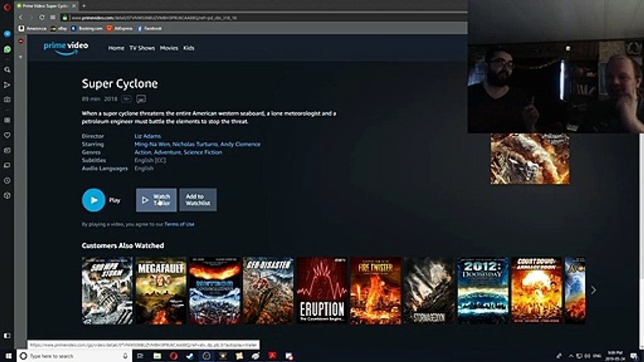Close the Prime Video Super Cyclone tab
Screen dimensions: 644x362
tap(73, 6)
